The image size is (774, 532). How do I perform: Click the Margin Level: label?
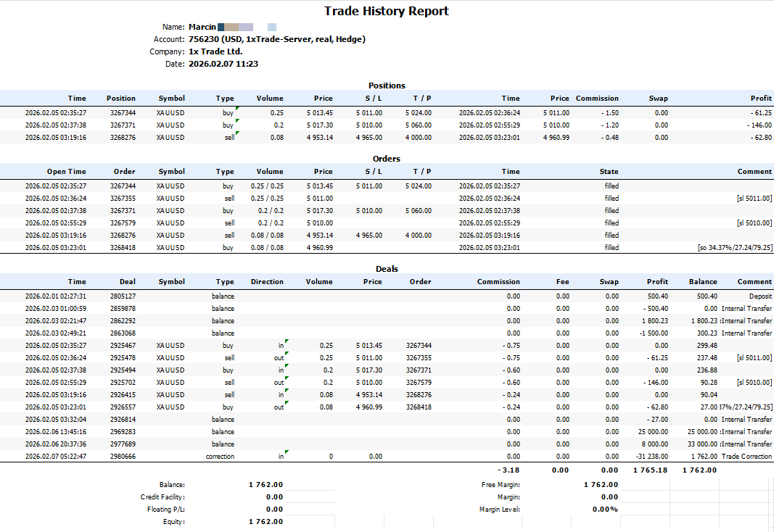[x=500, y=510]
